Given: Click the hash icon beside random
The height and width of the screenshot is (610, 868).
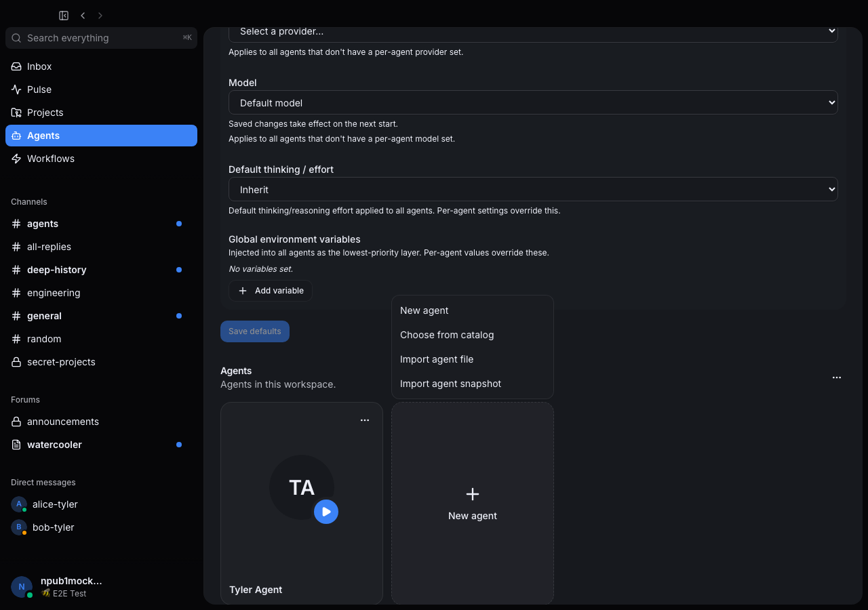Looking at the screenshot, I should point(16,339).
